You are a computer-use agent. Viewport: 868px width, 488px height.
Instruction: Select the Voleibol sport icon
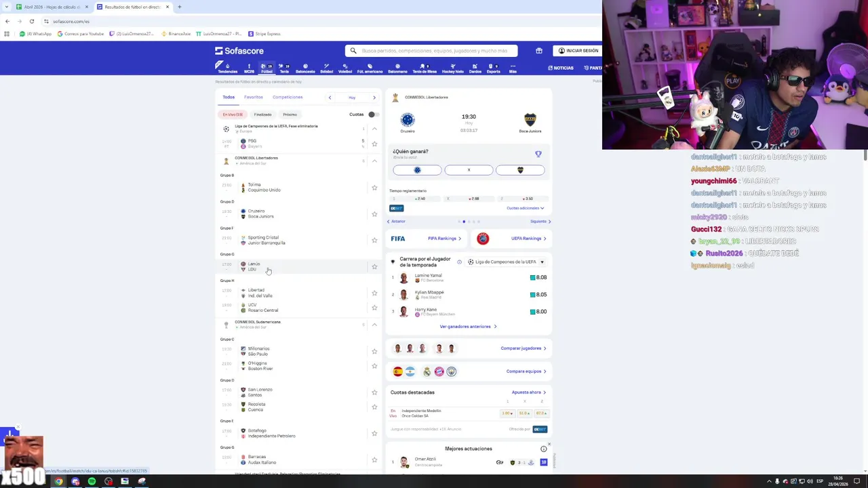(x=345, y=68)
